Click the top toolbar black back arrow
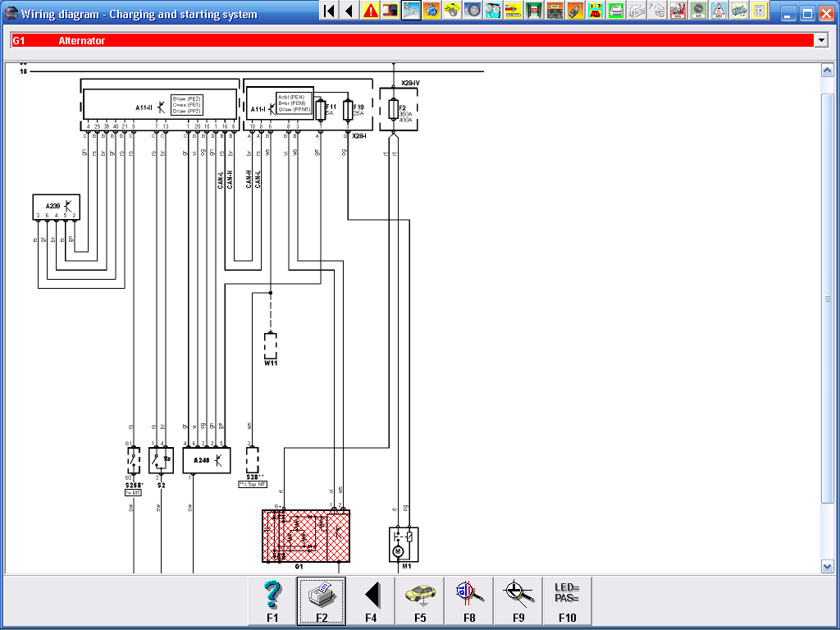840x630 pixels. click(x=349, y=10)
